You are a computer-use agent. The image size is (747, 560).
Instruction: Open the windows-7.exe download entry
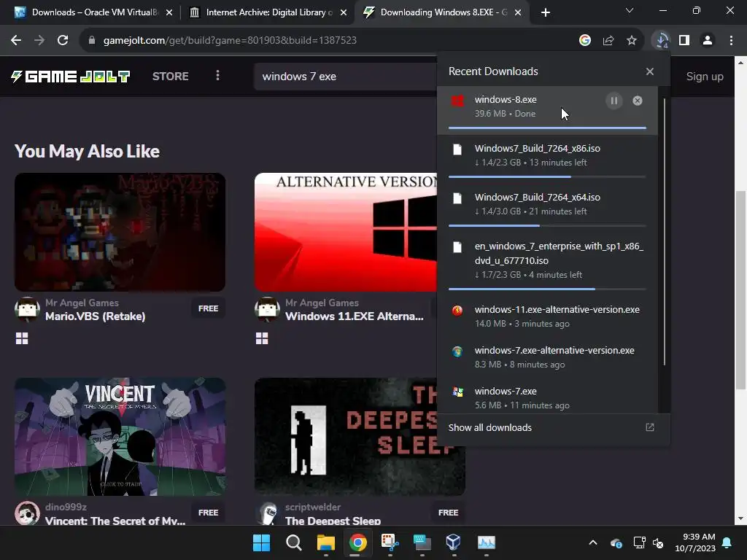[547, 397]
